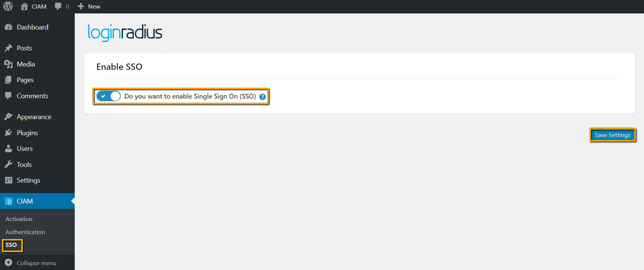Open the Appearance menu
Image resolution: width=644 pixels, height=270 pixels.
pos(34,117)
